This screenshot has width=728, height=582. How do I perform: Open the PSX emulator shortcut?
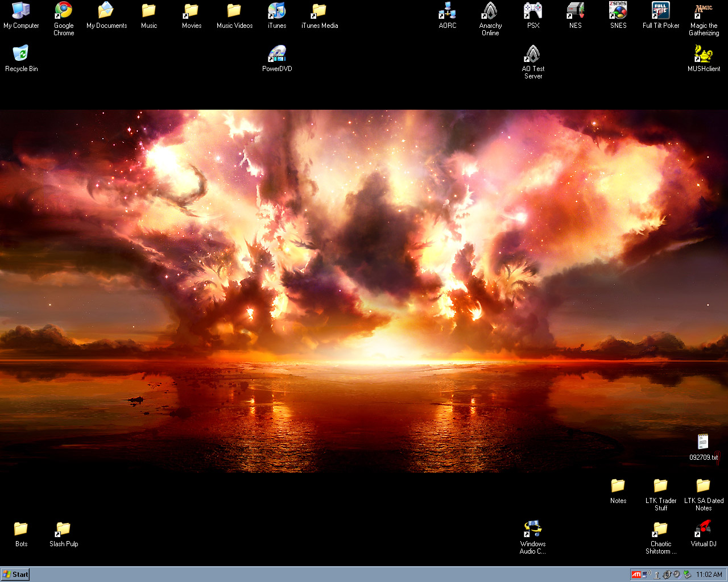pyautogui.click(x=533, y=11)
